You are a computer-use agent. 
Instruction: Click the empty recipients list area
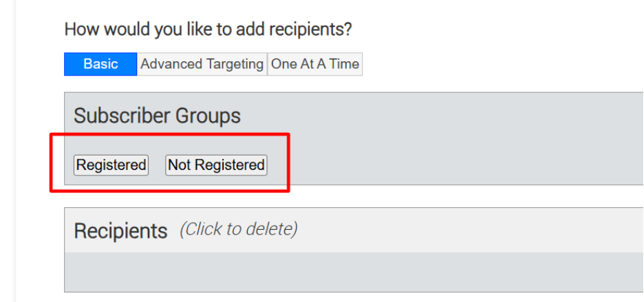344,272
